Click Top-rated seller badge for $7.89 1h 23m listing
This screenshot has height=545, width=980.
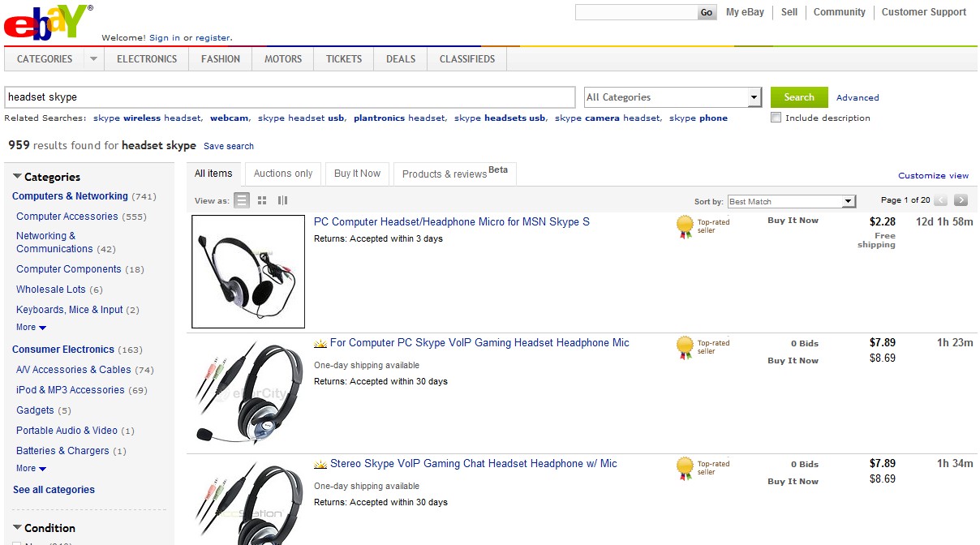point(703,347)
